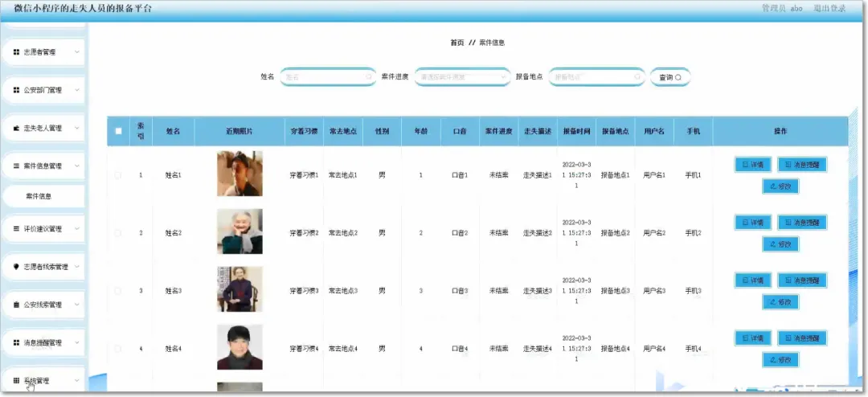Open 详情 for row 姓名1
This screenshot has width=868, height=397.
pos(753,165)
